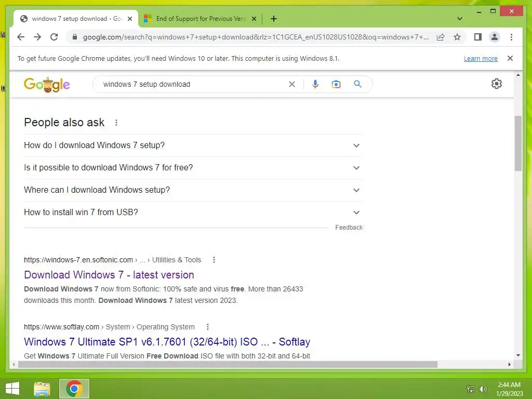Open the Chrome side panel
532x399 pixels.
478,37
